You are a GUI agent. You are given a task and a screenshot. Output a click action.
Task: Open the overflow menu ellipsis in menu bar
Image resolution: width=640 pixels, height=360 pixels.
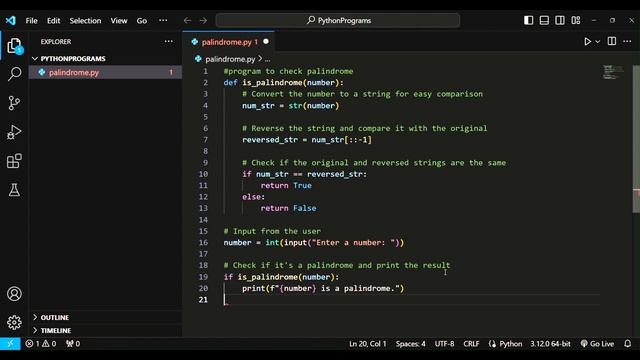pos(163,20)
